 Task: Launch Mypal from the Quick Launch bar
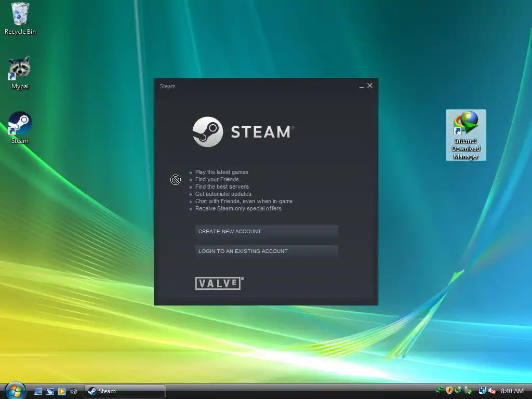(x=74, y=391)
